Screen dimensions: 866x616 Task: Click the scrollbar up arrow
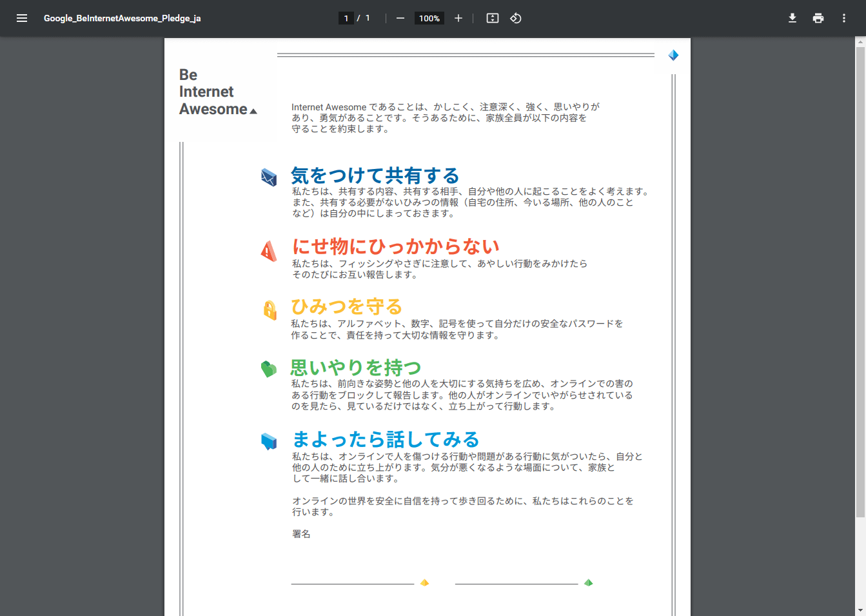click(x=860, y=42)
